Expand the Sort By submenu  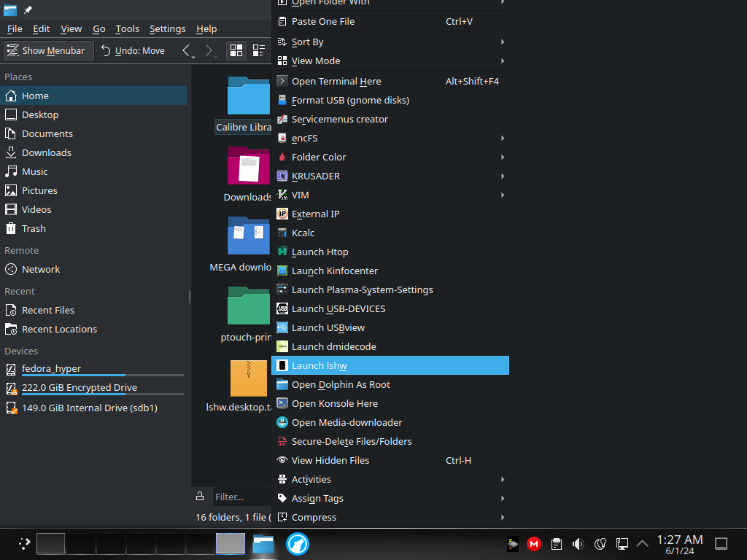coord(390,42)
